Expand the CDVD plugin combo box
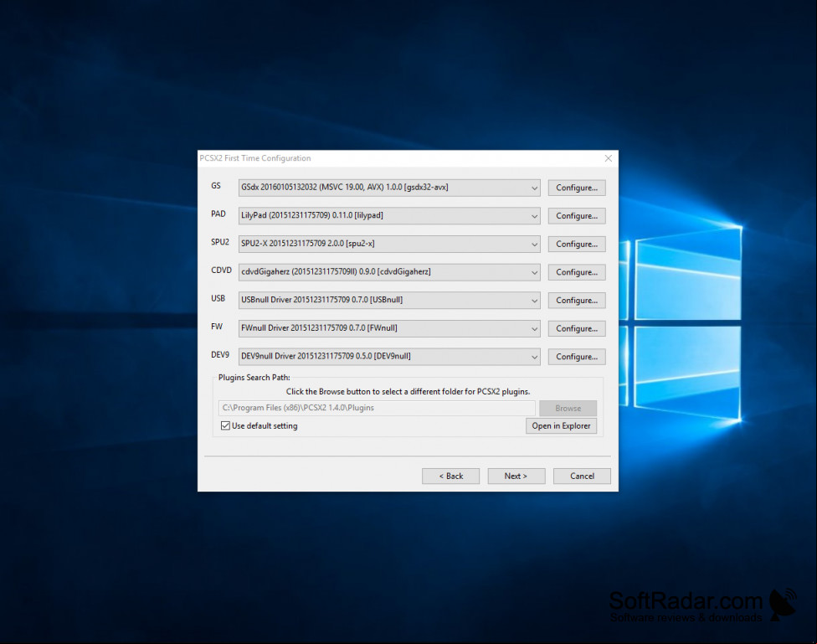The width and height of the screenshot is (817, 644). tap(388, 272)
